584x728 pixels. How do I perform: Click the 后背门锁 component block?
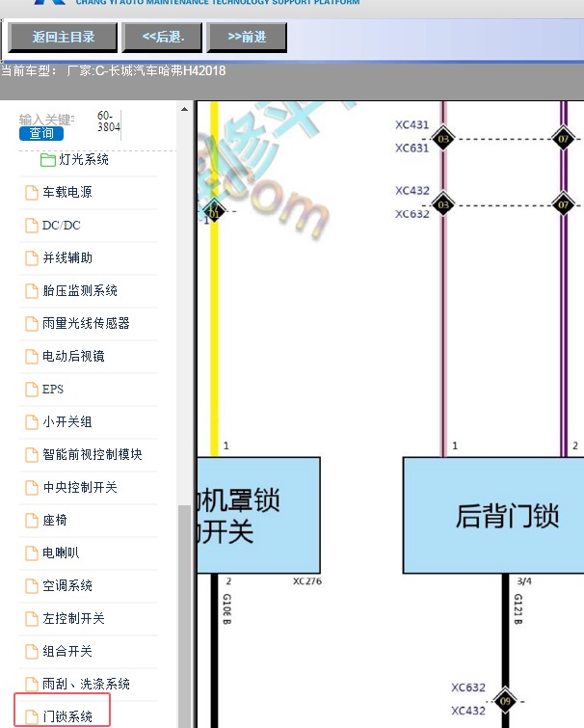point(493,515)
